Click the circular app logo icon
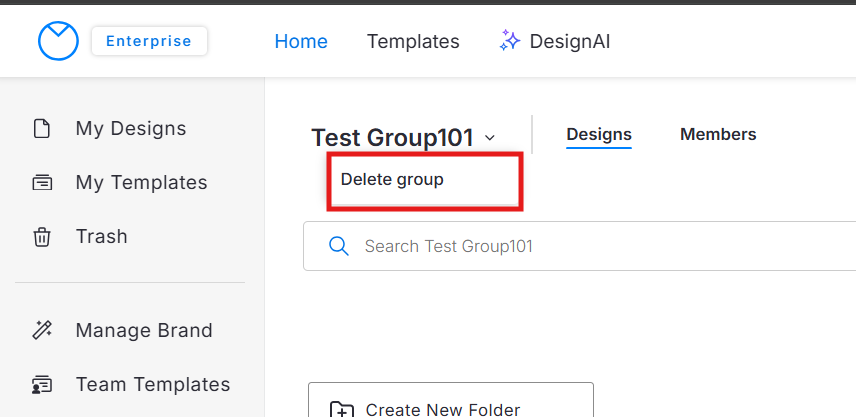 [57, 41]
